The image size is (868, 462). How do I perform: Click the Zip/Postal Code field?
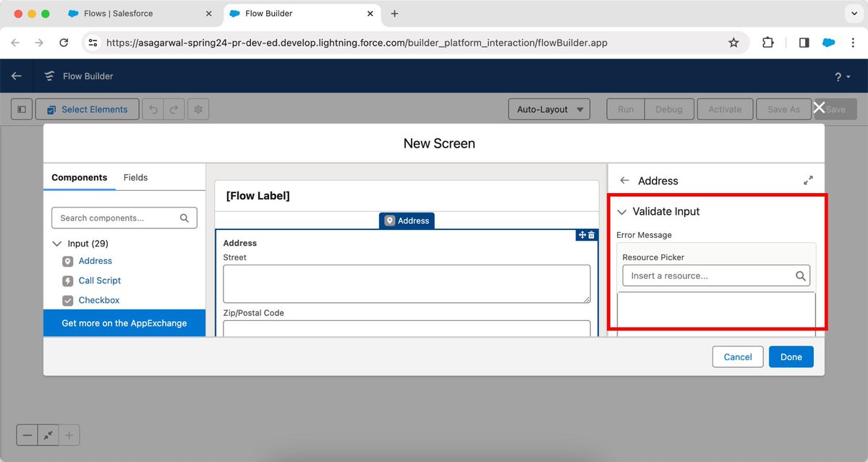(x=407, y=328)
